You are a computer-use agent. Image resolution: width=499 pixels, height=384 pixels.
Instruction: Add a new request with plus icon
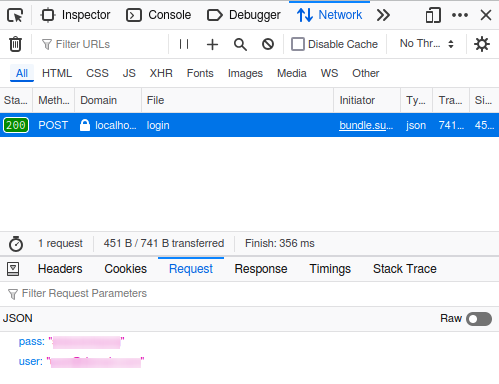[x=212, y=44]
